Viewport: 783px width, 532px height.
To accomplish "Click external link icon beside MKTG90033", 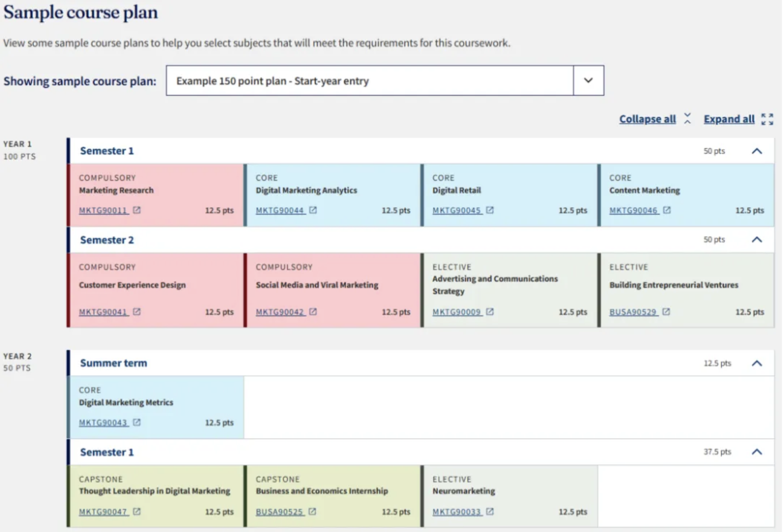I will click(x=490, y=511).
